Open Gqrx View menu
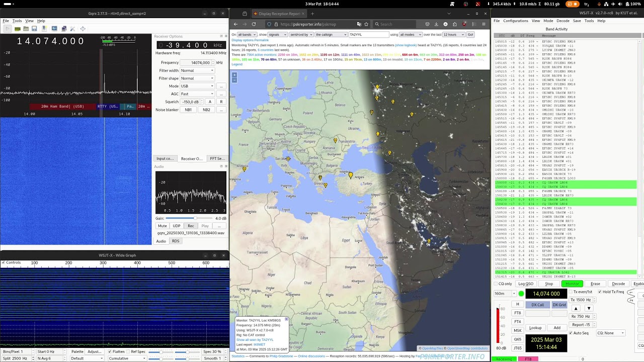Screen dimensions: 644x362 29,21
